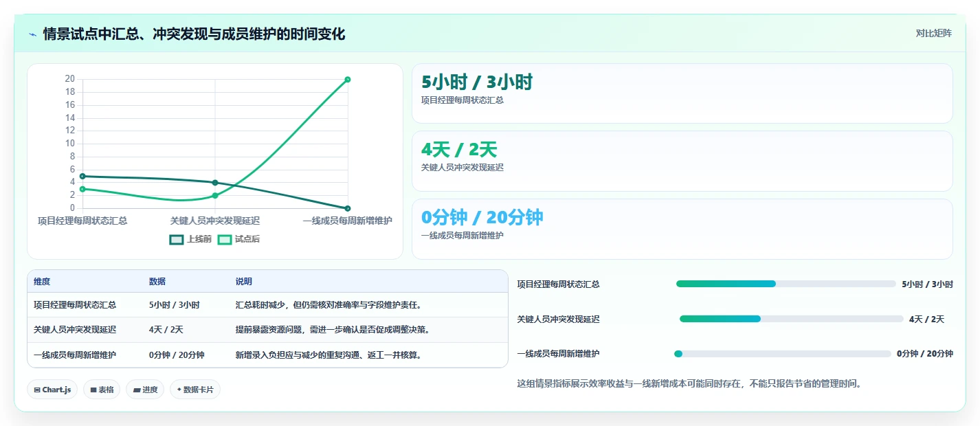Select table cell 项目经理每周状态汇总
This screenshot has width=980, height=426.
coord(75,305)
